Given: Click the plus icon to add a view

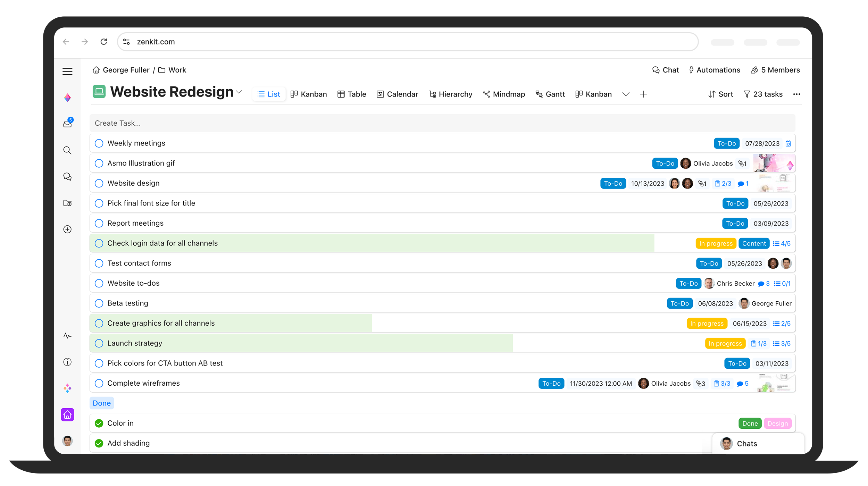Looking at the screenshot, I should (643, 94).
